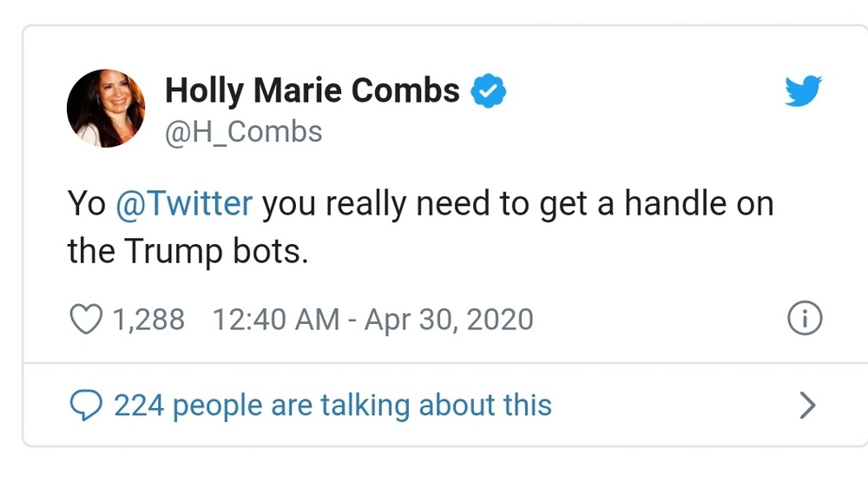Viewport: 868px width, 502px height.
Task: Click the Twitter bird logo
Action: (x=803, y=91)
